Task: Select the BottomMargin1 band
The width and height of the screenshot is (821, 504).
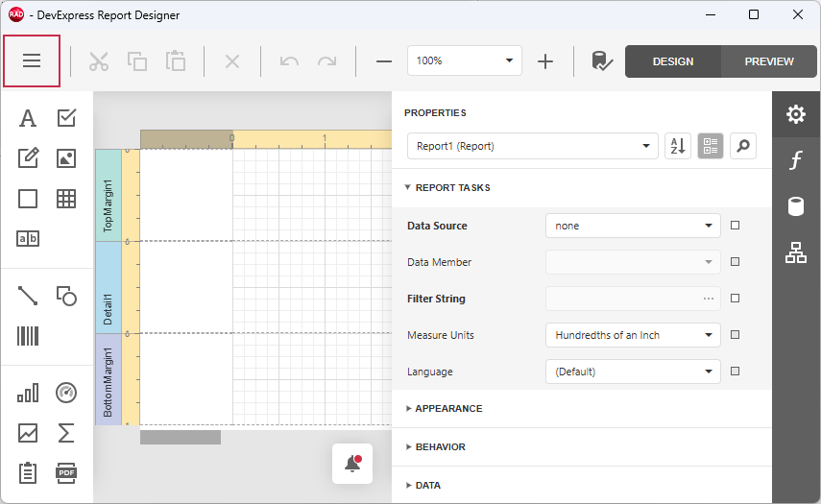Action: coord(109,379)
